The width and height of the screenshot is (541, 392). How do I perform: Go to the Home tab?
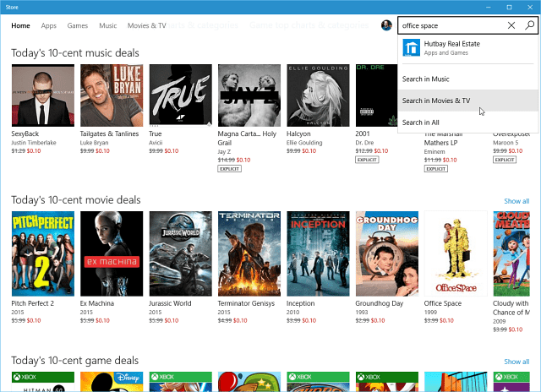(20, 25)
